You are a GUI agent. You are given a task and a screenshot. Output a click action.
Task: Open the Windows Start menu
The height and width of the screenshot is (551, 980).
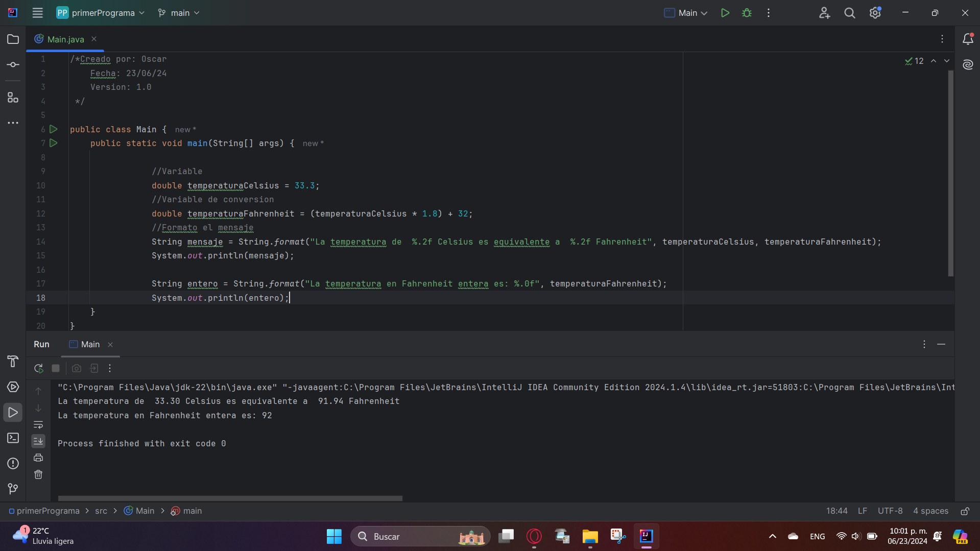tap(334, 536)
